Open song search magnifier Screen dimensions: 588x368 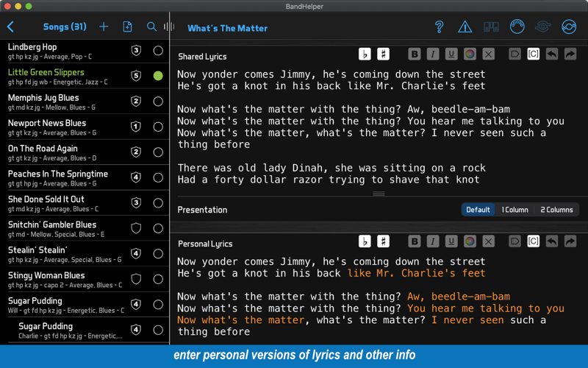[151, 26]
